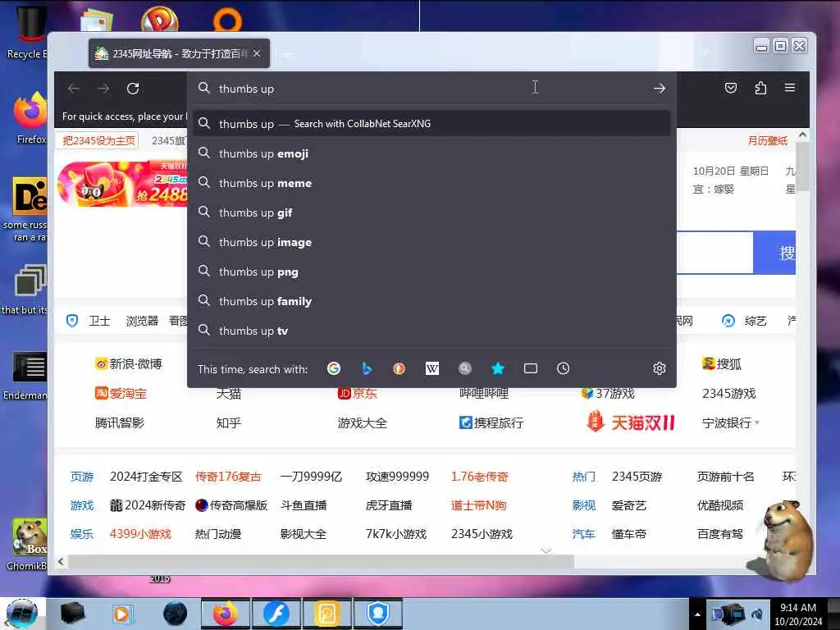The height and width of the screenshot is (630, 840).
Task: Open 优酷视频 link
Action: point(720,505)
